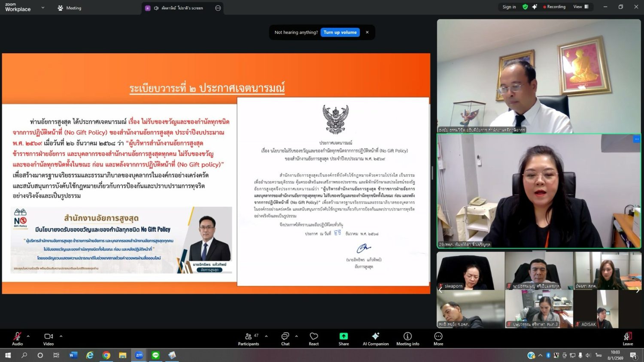
Task: Toggle the Video camera button
Action: click(49, 338)
